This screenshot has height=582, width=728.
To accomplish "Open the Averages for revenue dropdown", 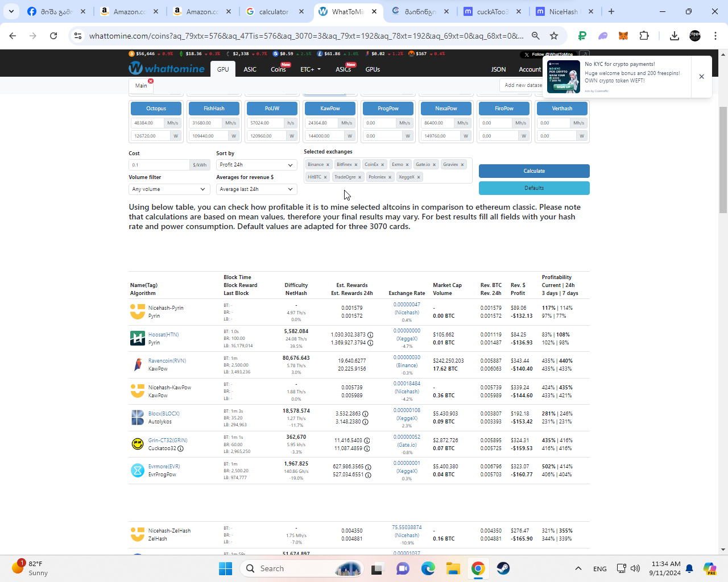I will pos(257,189).
